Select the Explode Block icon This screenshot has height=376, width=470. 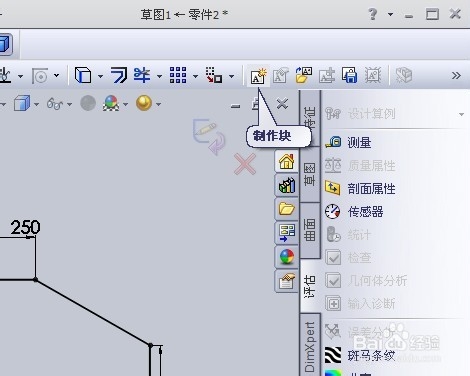tap(373, 75)
